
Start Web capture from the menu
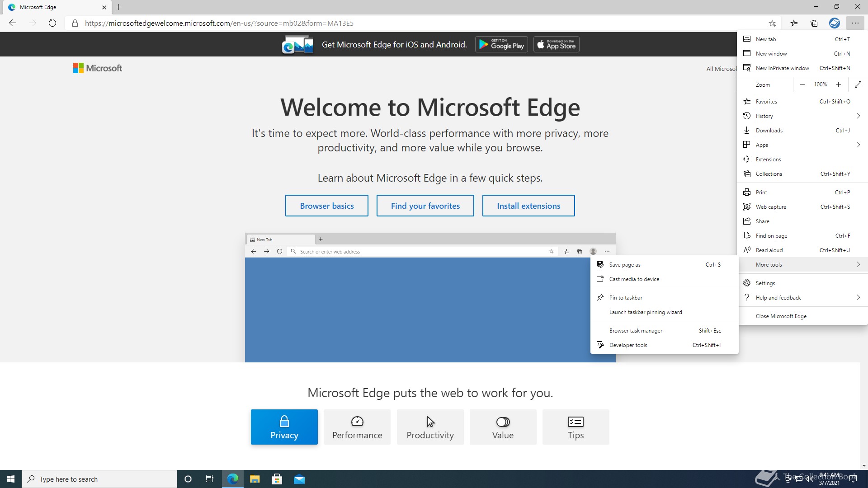click(802, 207)
